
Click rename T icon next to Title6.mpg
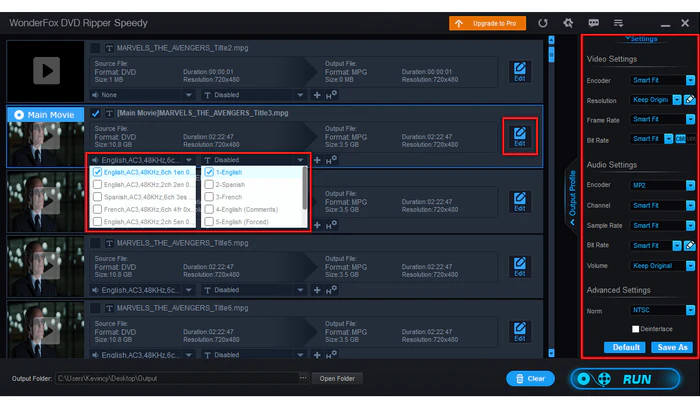pyautogui.click(x=109, y=308)
